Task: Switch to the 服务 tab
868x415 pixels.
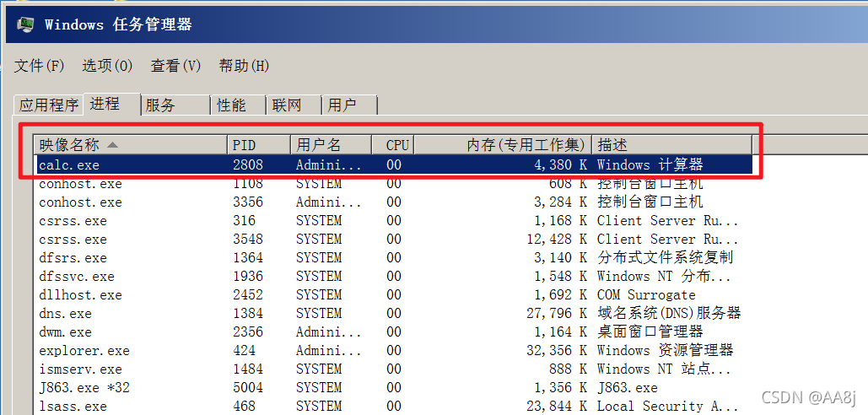Action: point(175,105)
